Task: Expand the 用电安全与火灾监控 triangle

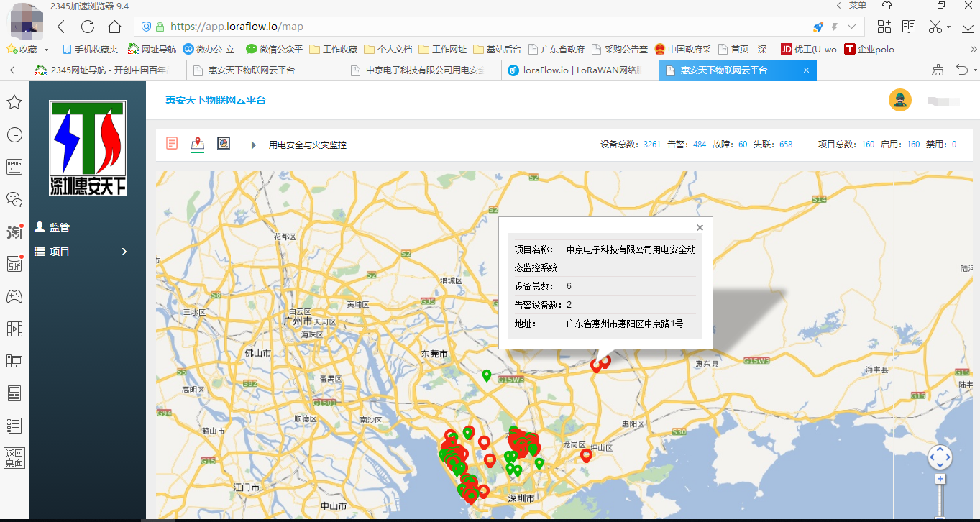Action: point(253,145)
